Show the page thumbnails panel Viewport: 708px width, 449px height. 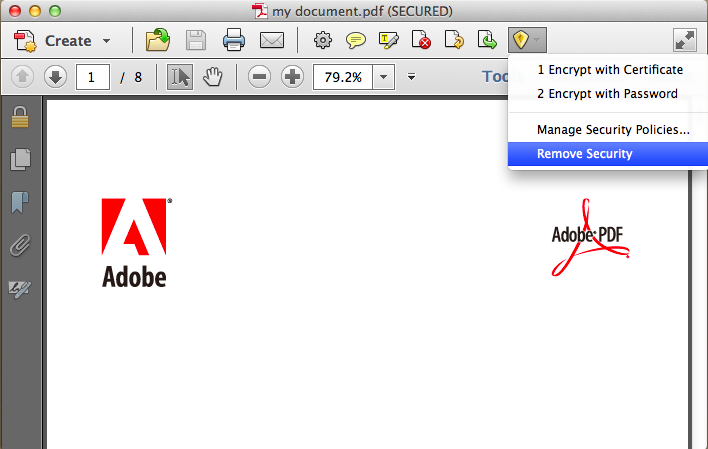click(20, 159)
